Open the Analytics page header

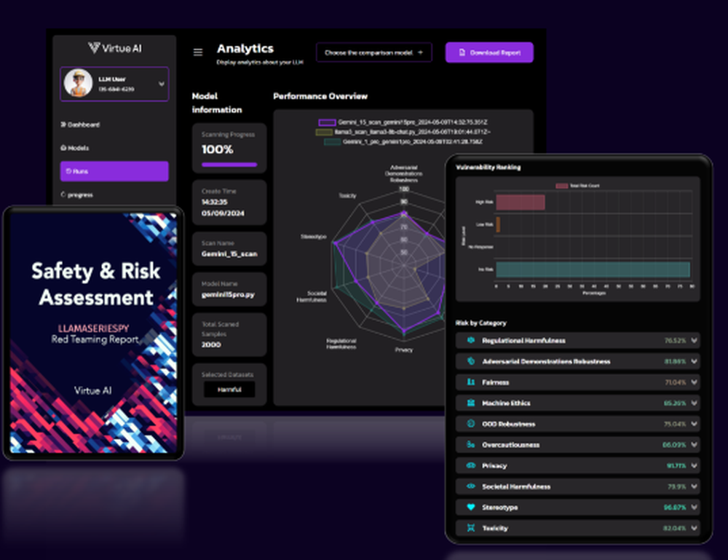245,48
